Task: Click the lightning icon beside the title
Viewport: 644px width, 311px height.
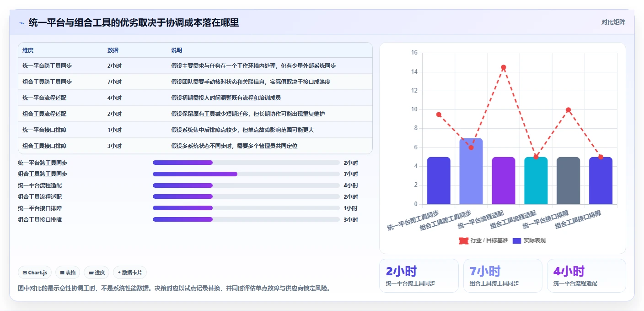Action: tap(21, 23)
